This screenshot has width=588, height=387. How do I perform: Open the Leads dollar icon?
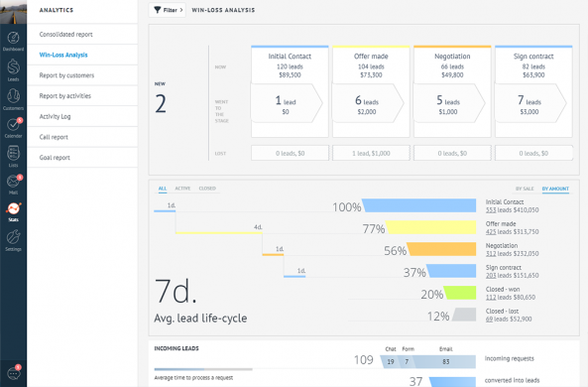[x=13, y=67]
